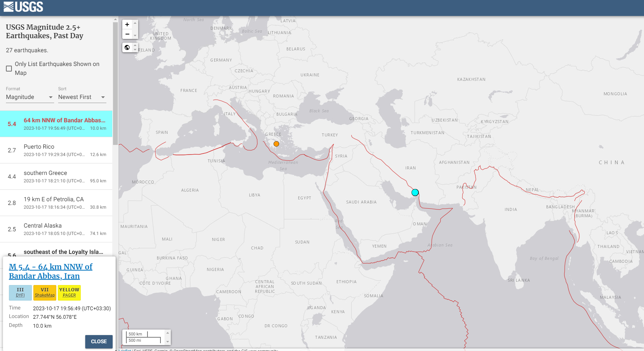Screen dimensions: 644x351
Task: Open the Sort dropdown showing Newest First
Action: tap(82, 97)
